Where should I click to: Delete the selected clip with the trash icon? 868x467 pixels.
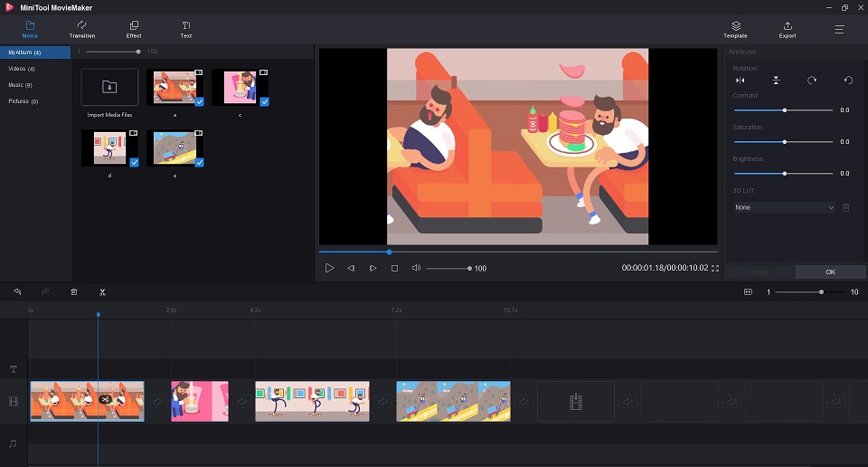pos(74,292)
